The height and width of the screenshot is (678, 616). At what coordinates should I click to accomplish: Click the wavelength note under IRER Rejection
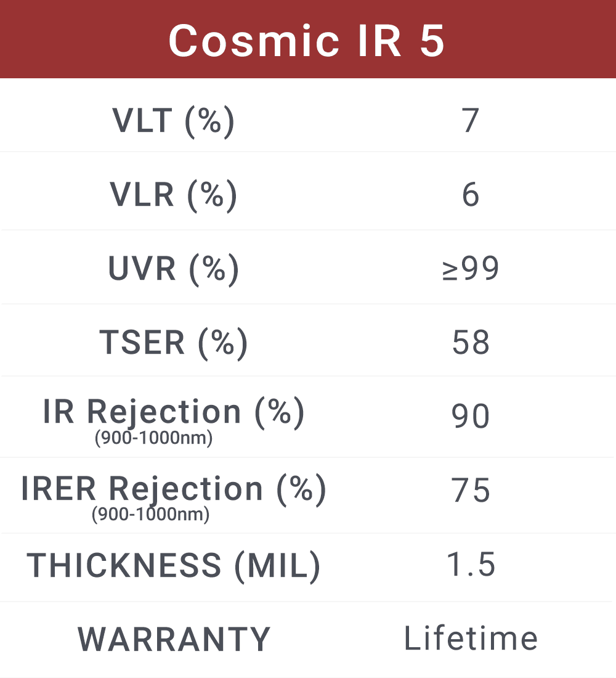(x=150, y=514)
